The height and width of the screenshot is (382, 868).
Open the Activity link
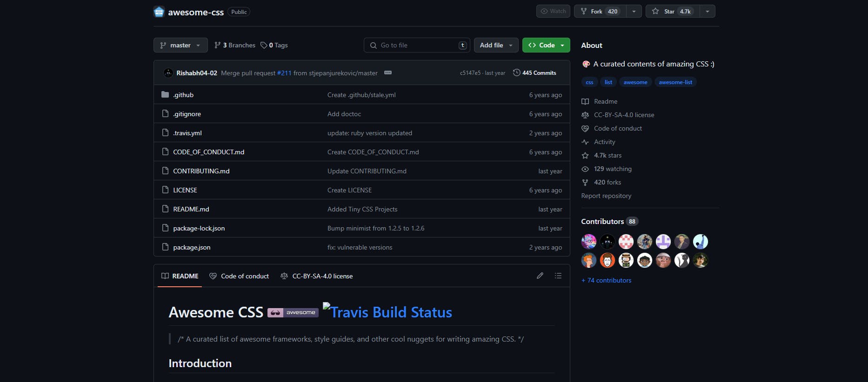point(599,142)
